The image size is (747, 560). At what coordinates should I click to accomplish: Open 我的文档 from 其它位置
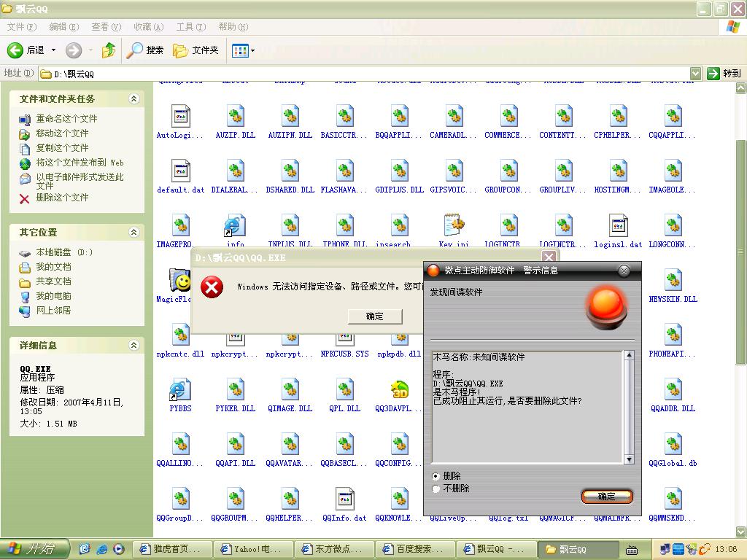tap(53, 267)
